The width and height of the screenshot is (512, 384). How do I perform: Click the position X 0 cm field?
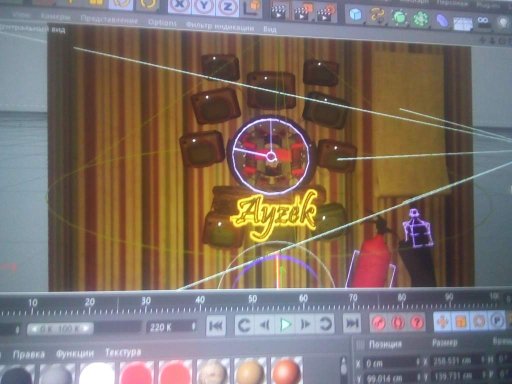(x=391, y=363)
